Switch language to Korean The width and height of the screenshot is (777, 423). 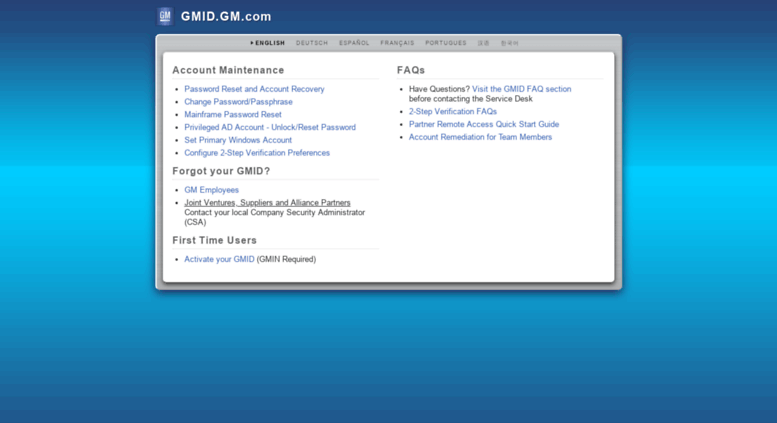[x=509, y=43]
